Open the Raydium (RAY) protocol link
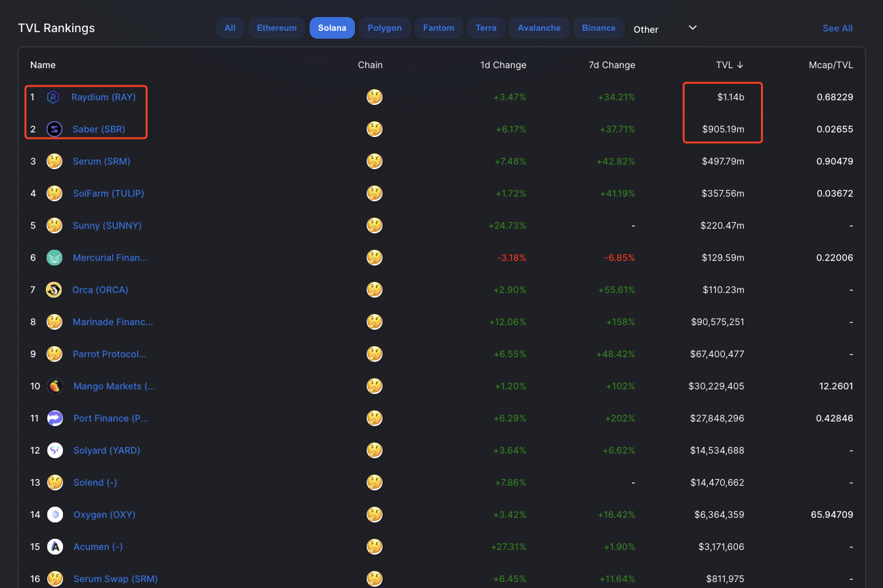883x588 pixels. pos(104,97)
